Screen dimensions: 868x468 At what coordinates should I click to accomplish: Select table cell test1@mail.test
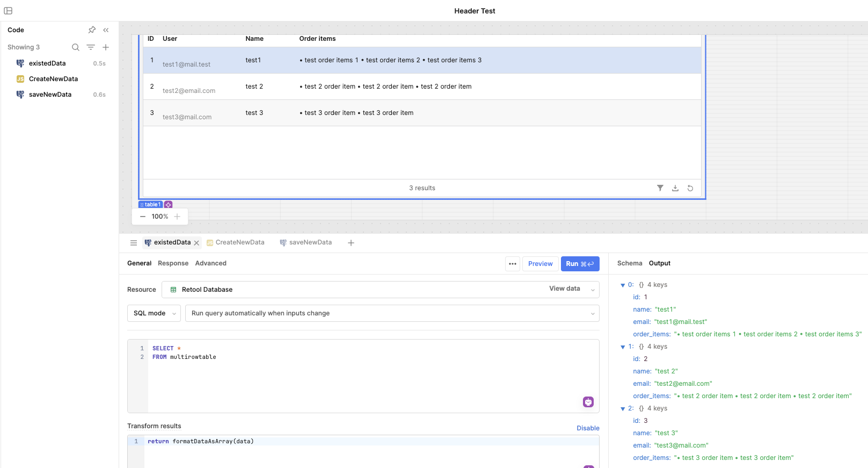pyautogui.click(x=187, y=64)
